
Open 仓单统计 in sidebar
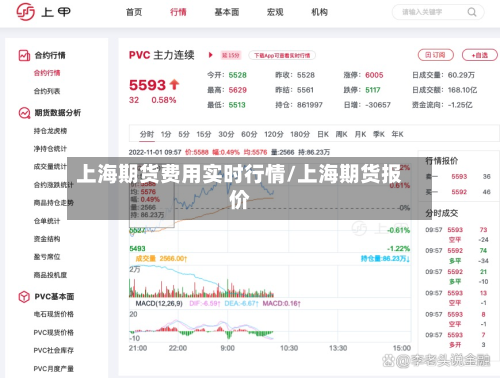(x=47, y=221)
